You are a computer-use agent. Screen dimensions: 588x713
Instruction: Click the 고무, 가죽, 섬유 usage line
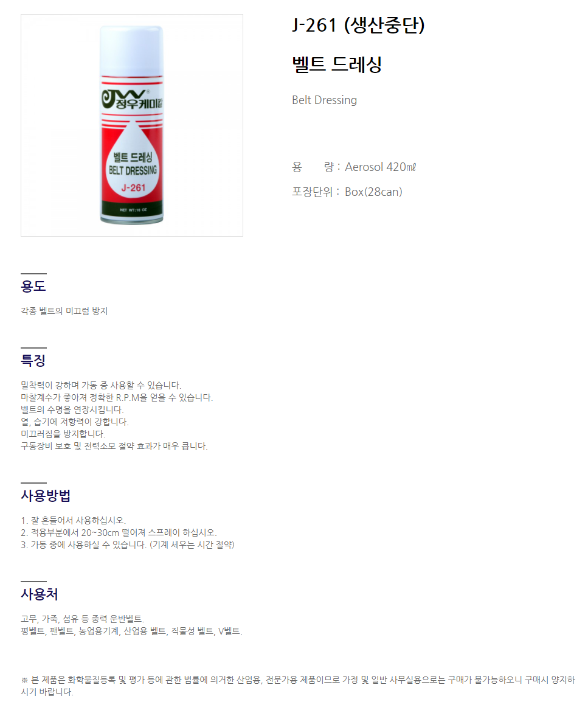click(x=82, y=619)
